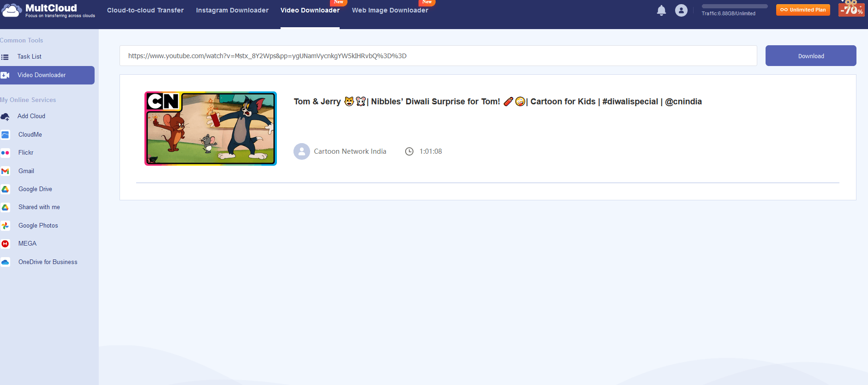This screenshot has height=385, width=868.
Task: Open the CloudMe cloud drive
Action: 30,135
